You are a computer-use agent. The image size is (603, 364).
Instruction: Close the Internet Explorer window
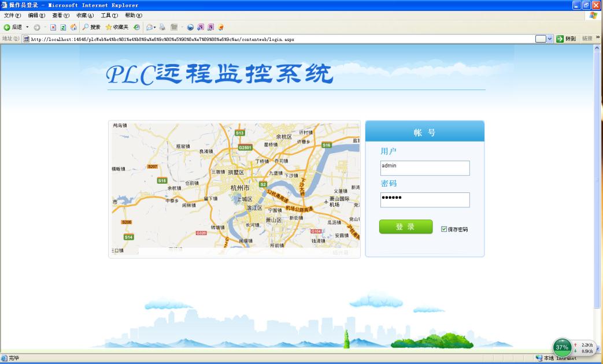click(596, 5)
